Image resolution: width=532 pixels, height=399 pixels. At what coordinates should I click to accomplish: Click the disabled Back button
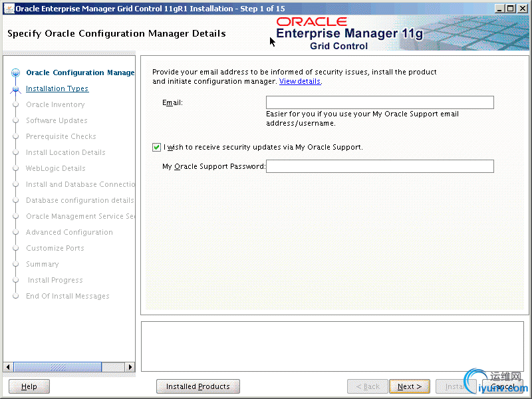tap(368, 386)
